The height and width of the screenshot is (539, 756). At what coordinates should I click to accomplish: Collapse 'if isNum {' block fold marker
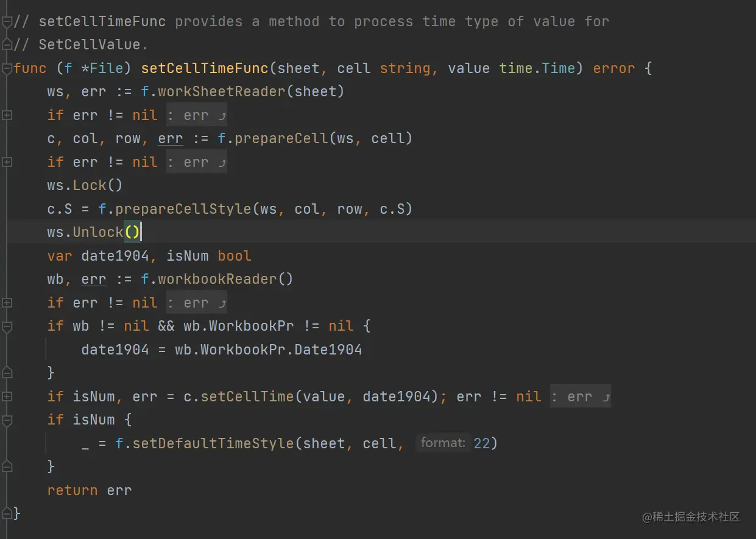[x=7, y=420]
